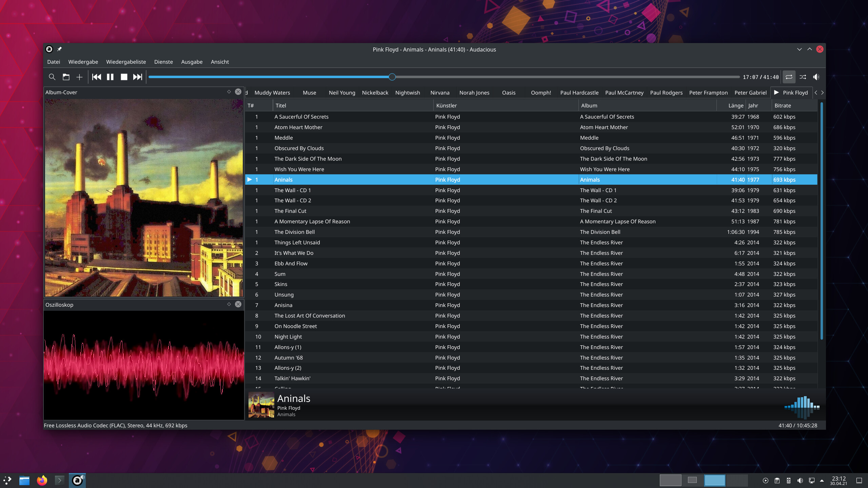
Task: Open the volume control speaker icon
Action: tap(816, 77)
